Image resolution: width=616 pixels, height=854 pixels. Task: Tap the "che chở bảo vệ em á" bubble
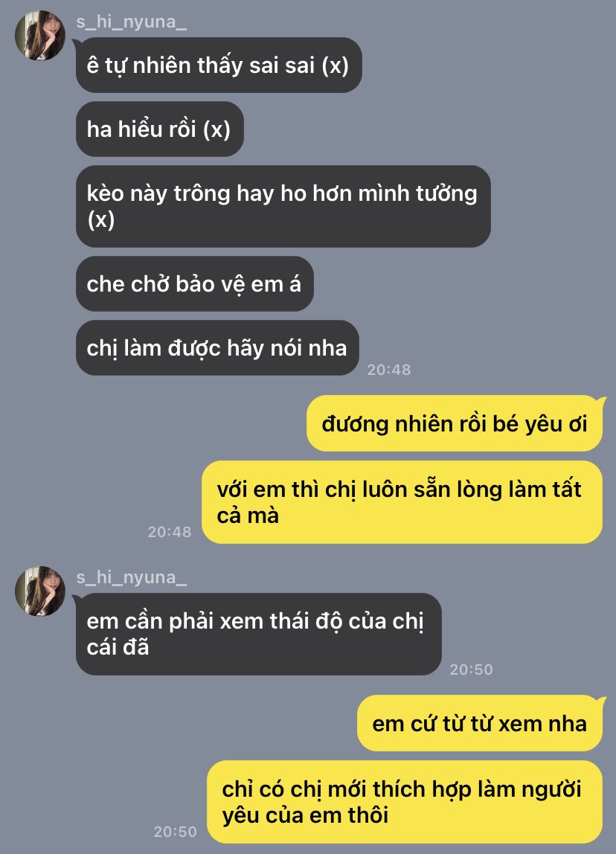pos(194,283)
